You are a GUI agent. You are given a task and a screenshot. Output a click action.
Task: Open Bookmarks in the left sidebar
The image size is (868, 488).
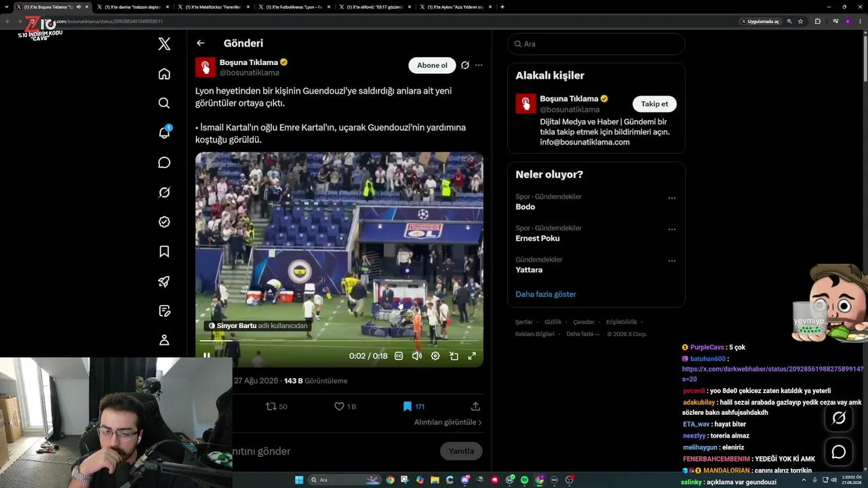point(164,251)
